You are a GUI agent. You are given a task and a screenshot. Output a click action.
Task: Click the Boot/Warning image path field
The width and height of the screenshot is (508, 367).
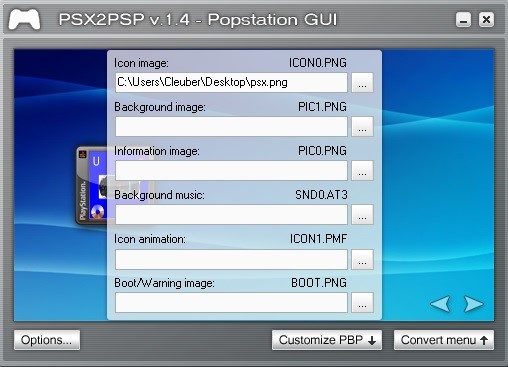pos(231,303)
